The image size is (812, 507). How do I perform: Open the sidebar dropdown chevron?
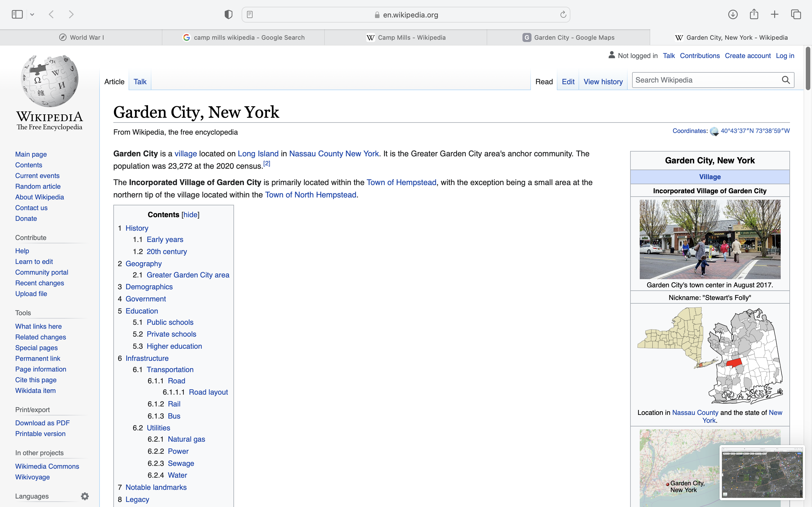(32, 14)
